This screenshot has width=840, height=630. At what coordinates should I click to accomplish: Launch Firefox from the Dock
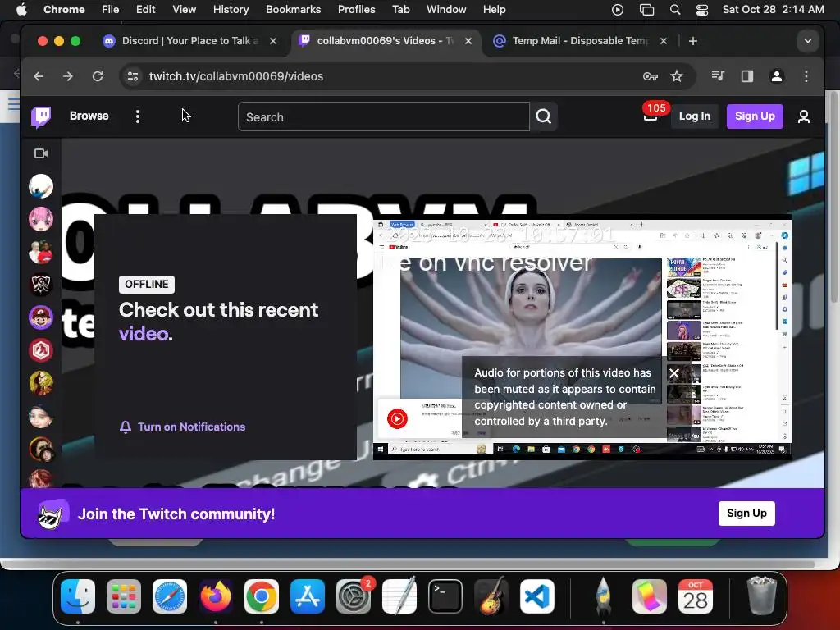pos(216,596)
